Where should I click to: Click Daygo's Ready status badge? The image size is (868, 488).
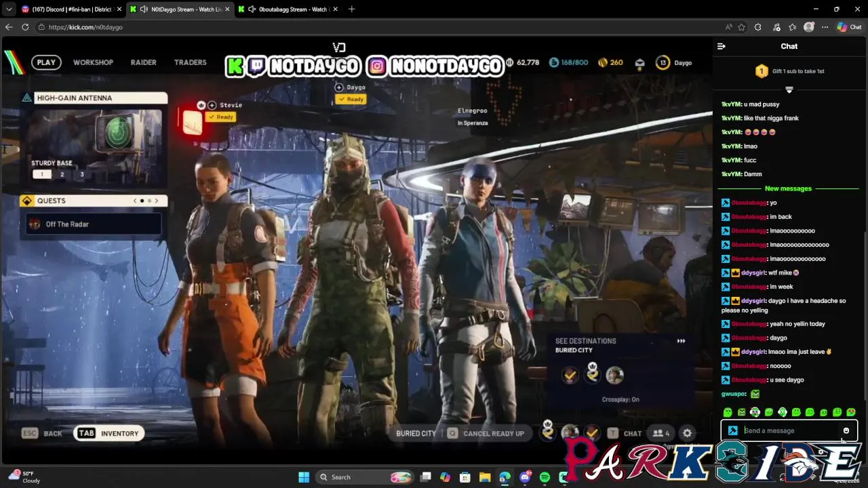tap(351, 99)
